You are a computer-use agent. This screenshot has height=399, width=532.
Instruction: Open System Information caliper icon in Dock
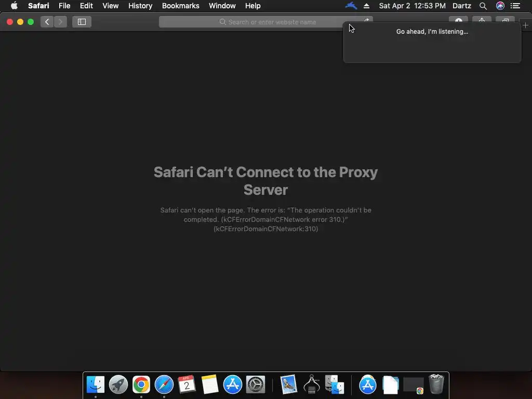tap(312, 384)
